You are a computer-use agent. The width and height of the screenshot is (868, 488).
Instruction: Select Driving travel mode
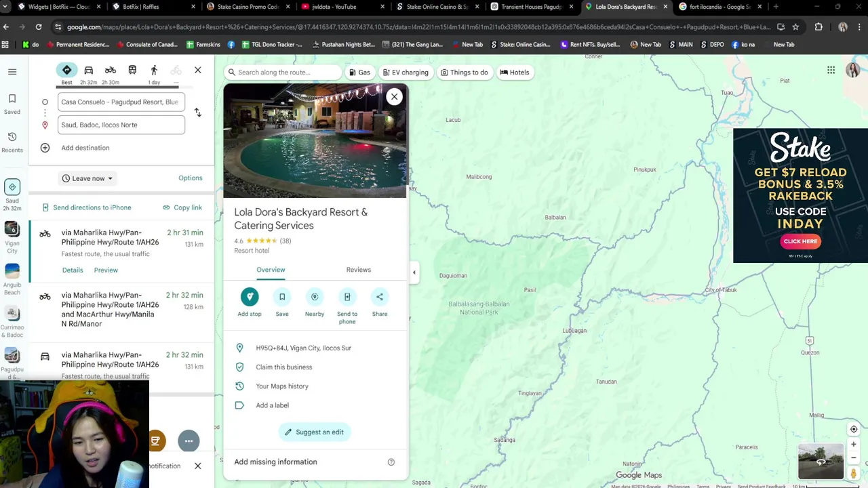tap(89, 74)
